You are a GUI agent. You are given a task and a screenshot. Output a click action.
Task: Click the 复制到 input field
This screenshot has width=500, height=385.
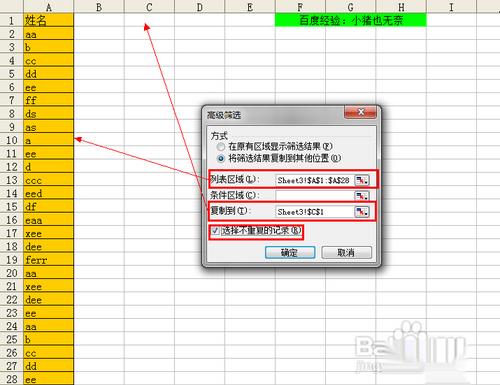click(x=315, y=211)
